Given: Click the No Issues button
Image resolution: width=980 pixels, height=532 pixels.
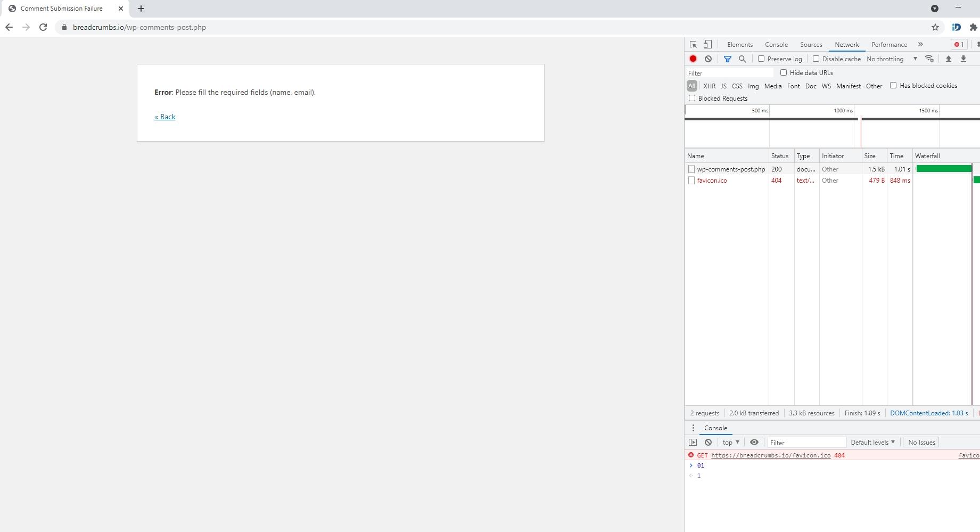Looking at the screenshot, I should 921,443.
